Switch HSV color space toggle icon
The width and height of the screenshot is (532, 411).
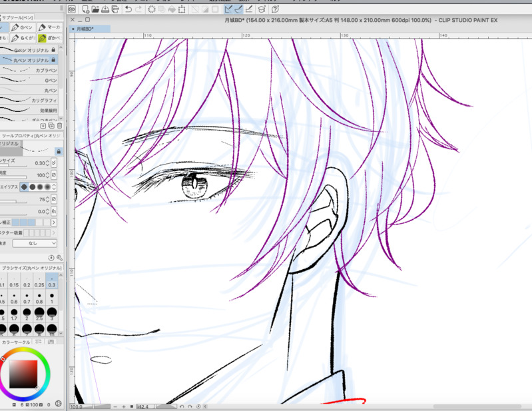pos(59,404)
